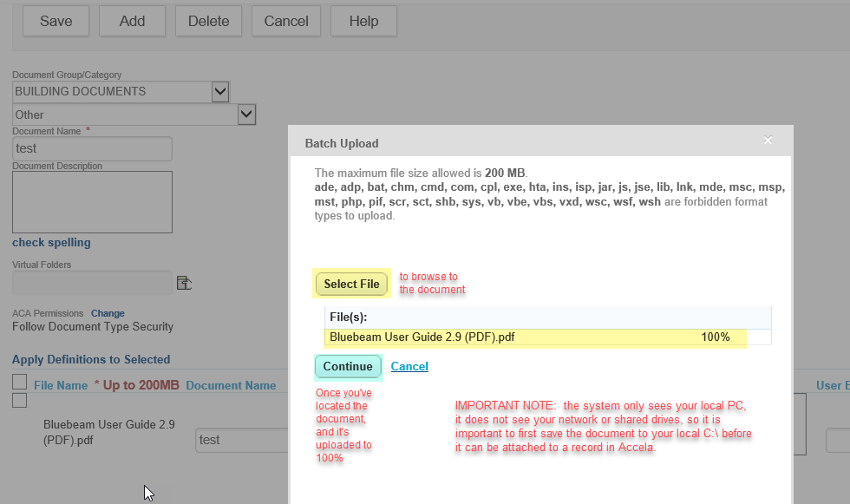The image size is (850, 504).
Task: Click the Save button
Action: point(56,21)
